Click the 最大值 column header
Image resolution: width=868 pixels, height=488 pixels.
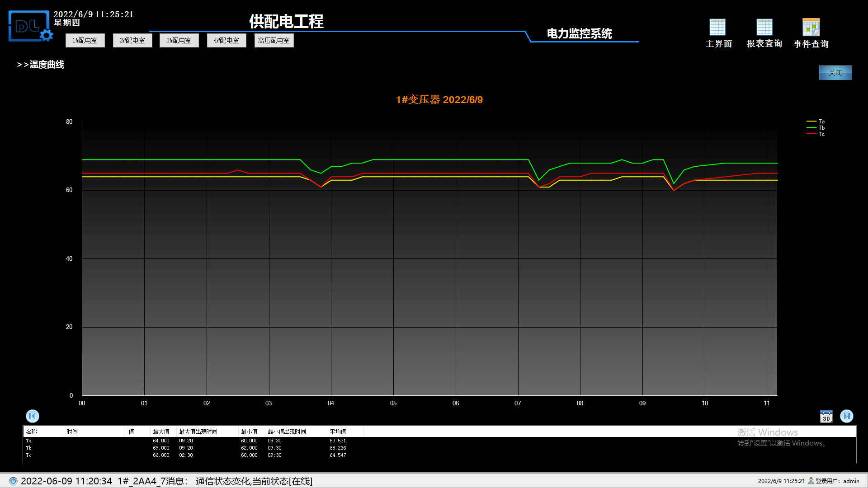[x=161, y=432]
